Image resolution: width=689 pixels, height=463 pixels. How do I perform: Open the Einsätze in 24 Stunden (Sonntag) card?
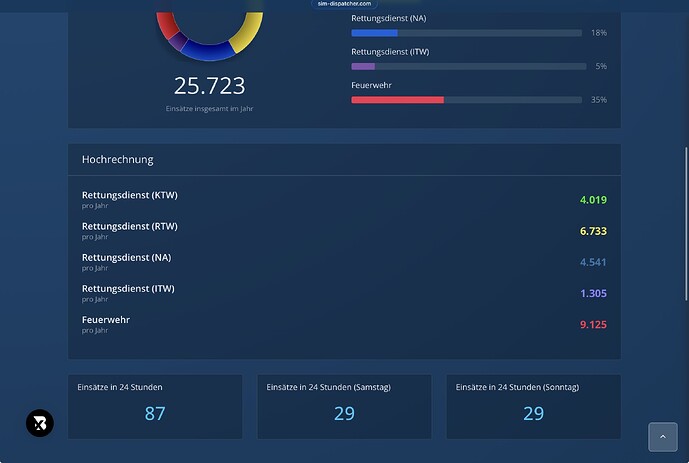(533, 406)
